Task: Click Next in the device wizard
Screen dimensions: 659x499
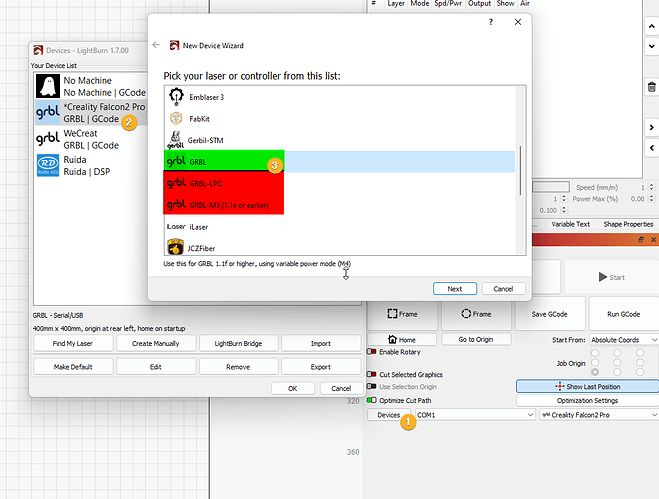Action: [455, 289]
